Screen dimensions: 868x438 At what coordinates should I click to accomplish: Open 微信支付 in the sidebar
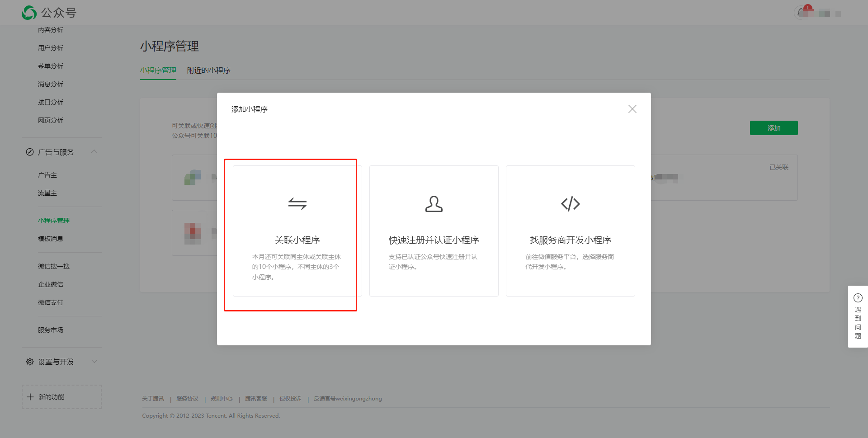[x=51, y=302]
